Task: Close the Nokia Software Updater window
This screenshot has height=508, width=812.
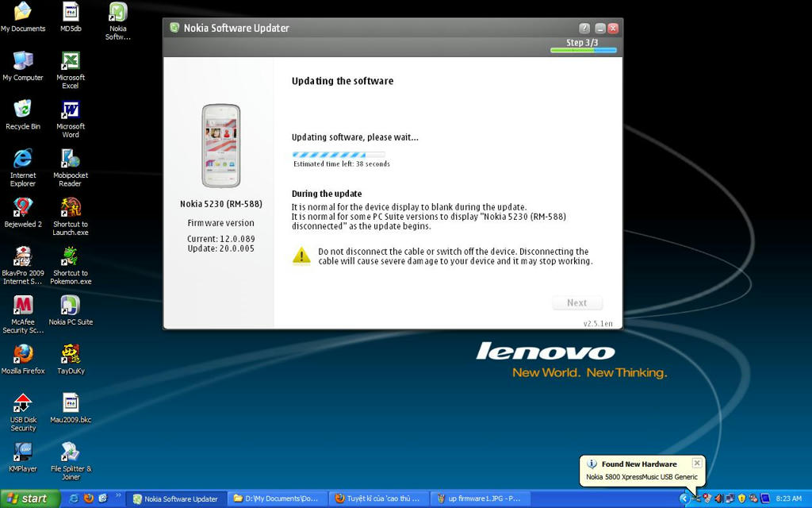Action: coord(613,28)
